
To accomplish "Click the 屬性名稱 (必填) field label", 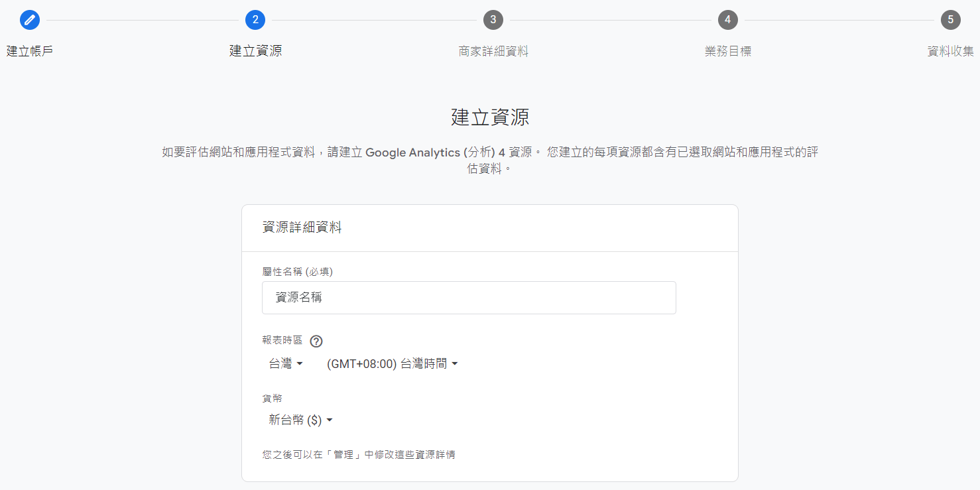I will (298, 271).
